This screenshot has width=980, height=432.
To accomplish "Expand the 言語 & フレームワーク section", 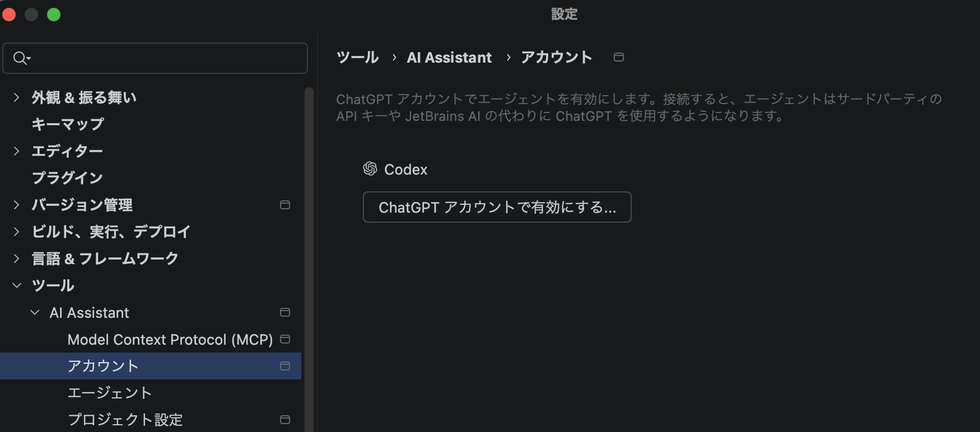I will coord(17,259).
